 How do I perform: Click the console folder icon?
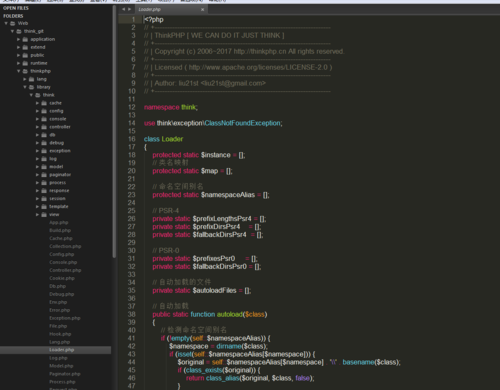pyautogui.click(x=44, y=119)
